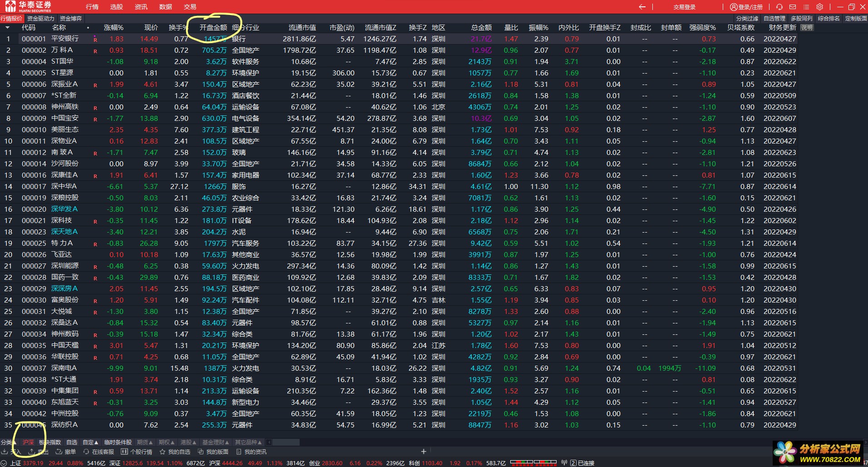This screenshot has height=467, width=868.
Task: Open 我的版面 my layouts
Action: [213, 452]
